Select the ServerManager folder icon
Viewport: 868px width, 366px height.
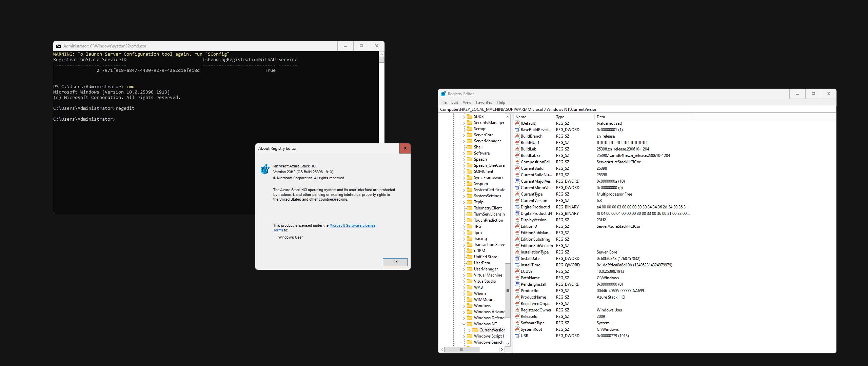(470, 141)
